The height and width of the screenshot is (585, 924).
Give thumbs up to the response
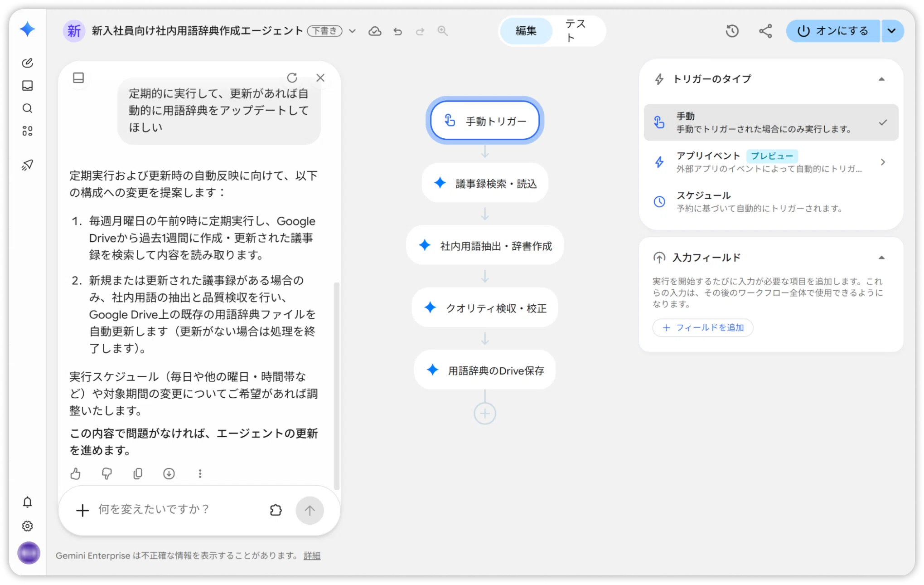click(76, 473)
